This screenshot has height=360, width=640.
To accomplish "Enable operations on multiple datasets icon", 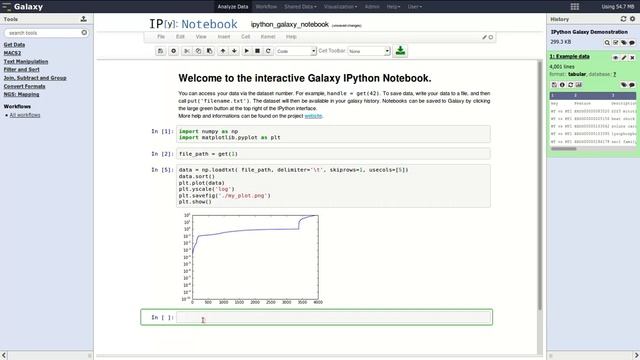I will [x=616, y=43].
